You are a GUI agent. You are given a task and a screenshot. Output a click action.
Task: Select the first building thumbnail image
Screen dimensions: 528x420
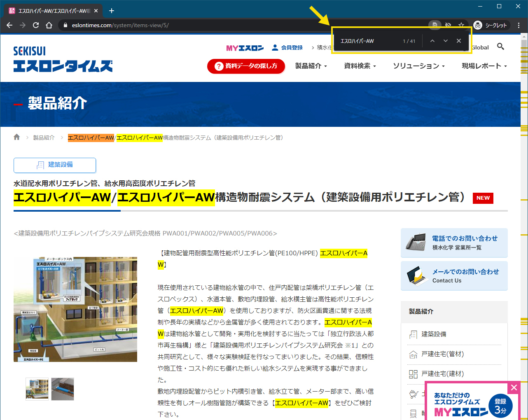pyautogui.click(x=37, y=389)
